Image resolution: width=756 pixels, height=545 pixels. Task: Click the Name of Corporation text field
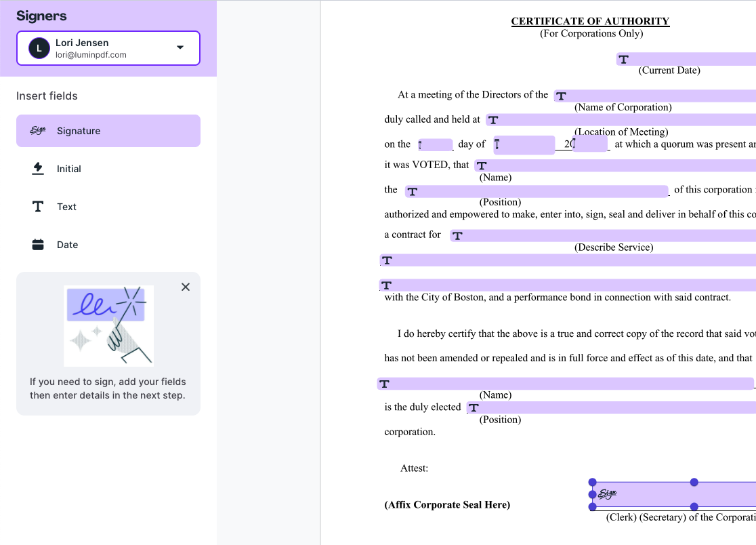pos(655,96)
